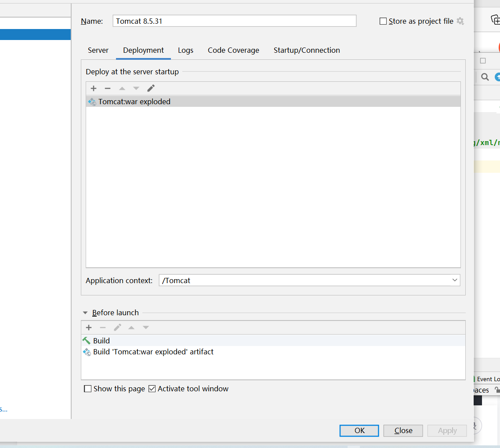500x448 pixels.
Task: Move the deployment artifact down in the list
Action: click(136, 88)
